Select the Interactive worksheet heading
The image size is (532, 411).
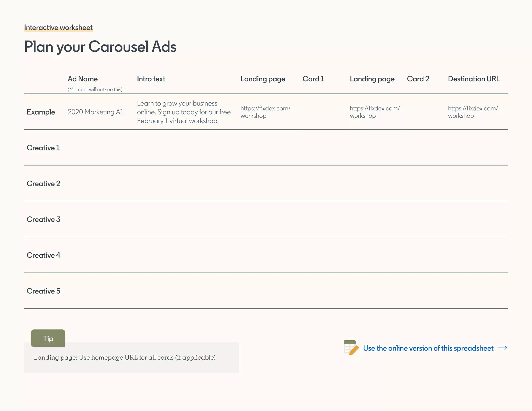(x=58, y=28)
